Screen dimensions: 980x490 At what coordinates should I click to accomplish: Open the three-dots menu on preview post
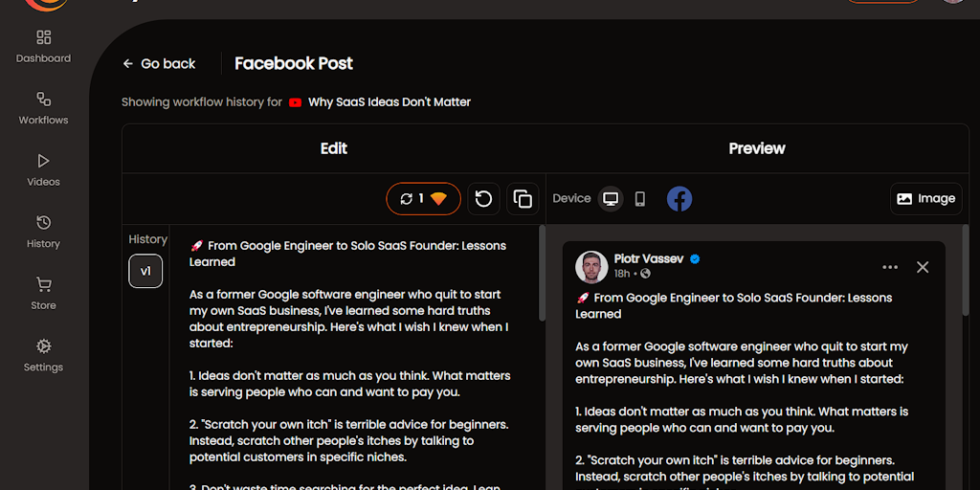coord(889,268)
